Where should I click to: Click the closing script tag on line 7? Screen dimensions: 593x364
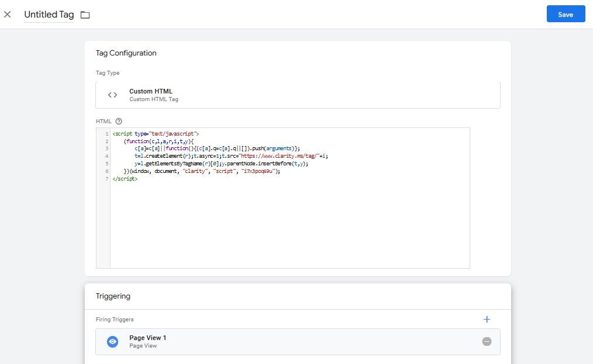(x=125, y=179)
